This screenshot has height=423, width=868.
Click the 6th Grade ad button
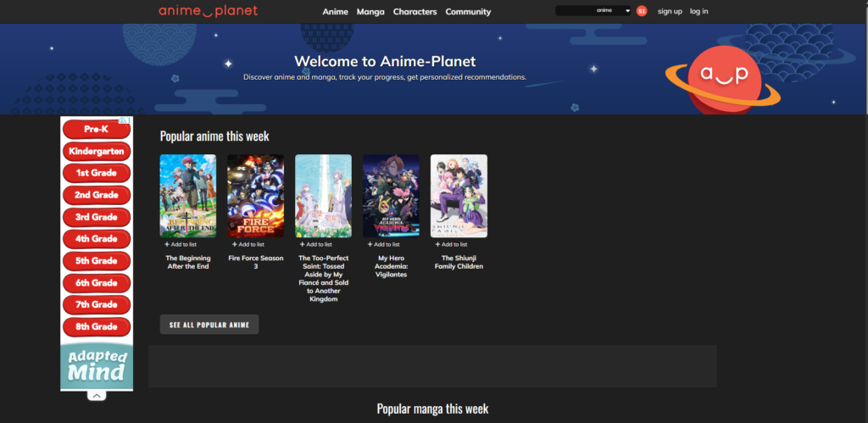(97, 283)
